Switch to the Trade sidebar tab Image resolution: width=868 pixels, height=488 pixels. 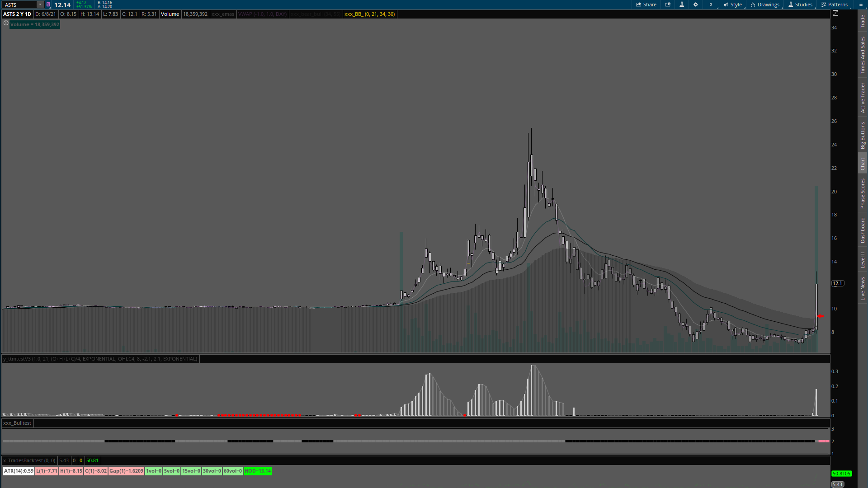click(863, 21)
